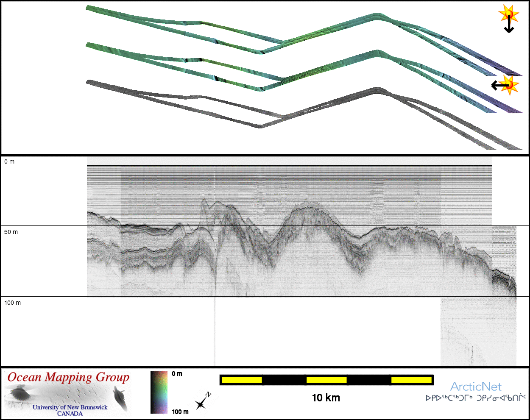Click the "100 m" color legend label
The image size is (530, 420).
click(180, 412)
